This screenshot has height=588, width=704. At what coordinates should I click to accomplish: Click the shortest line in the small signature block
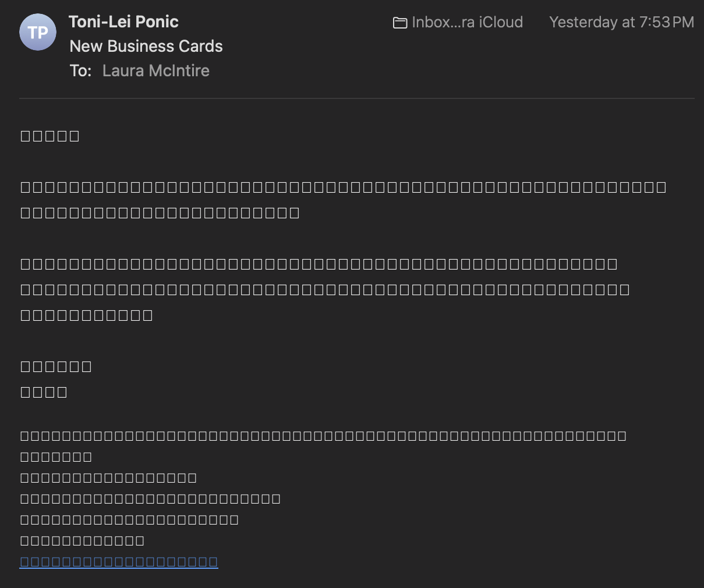56,456
